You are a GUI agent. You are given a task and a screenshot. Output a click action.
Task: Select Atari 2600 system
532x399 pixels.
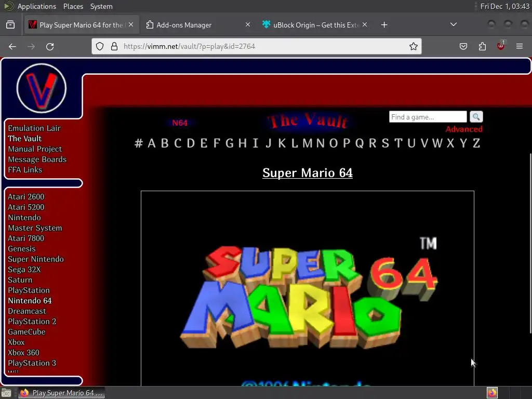point(26,197)
